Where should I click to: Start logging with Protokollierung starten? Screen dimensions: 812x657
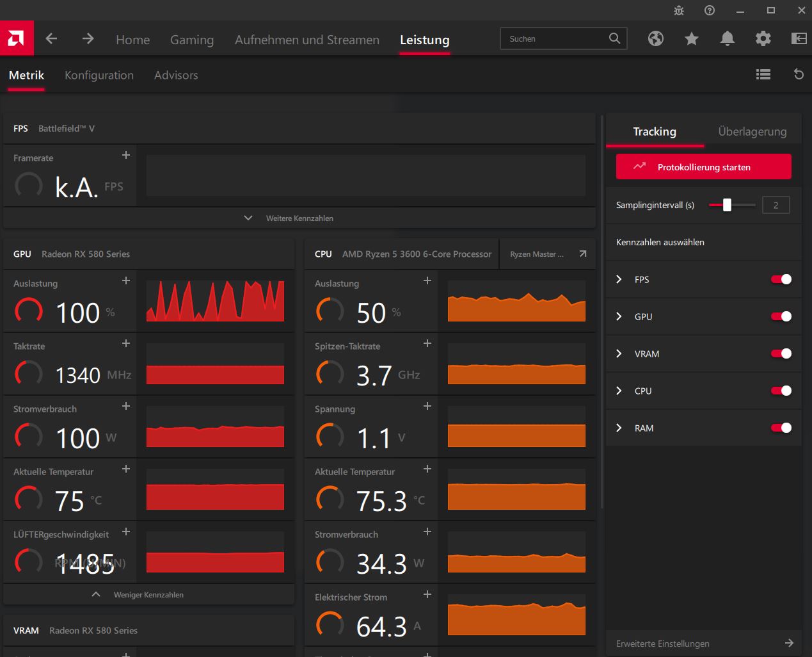click(704, 166)
